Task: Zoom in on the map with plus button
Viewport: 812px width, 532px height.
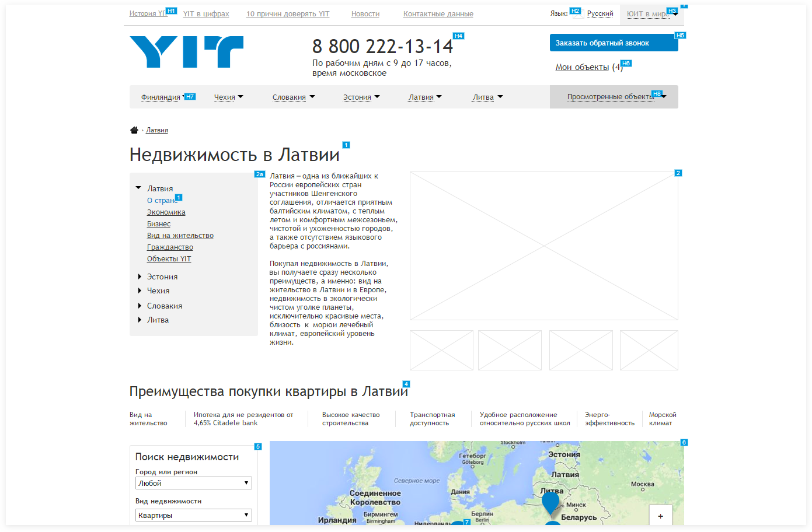Action: 660,516
